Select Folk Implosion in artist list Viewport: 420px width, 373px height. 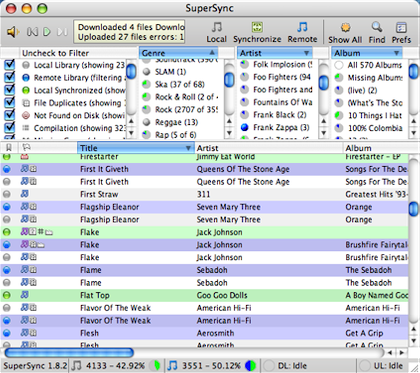click(282, 64)
